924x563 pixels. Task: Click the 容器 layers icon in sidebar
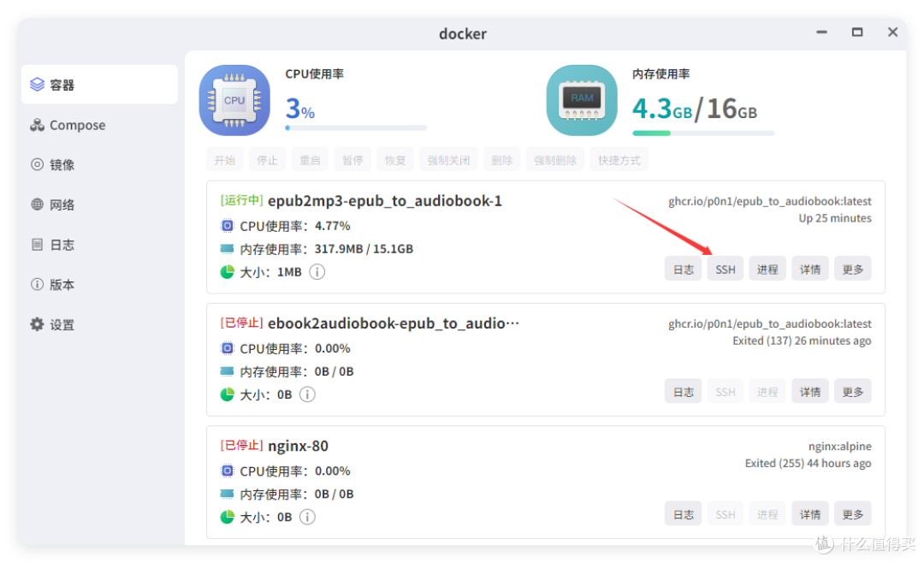37,85
